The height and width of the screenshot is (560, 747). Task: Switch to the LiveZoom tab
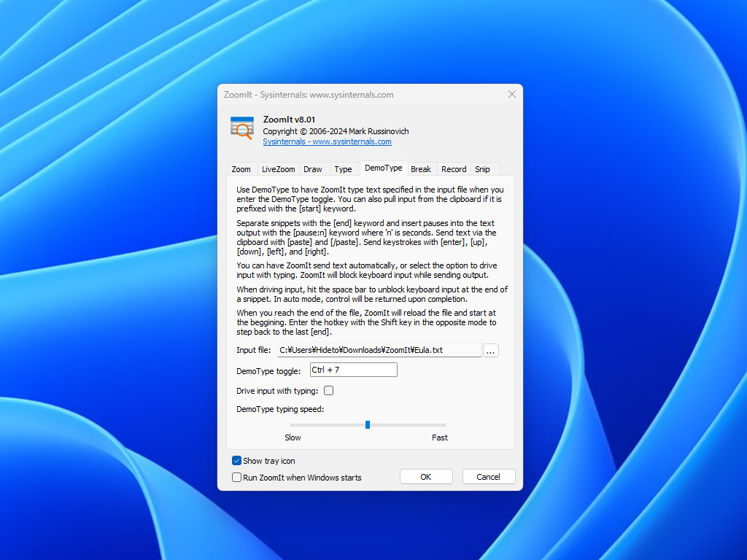coord(278,168)
